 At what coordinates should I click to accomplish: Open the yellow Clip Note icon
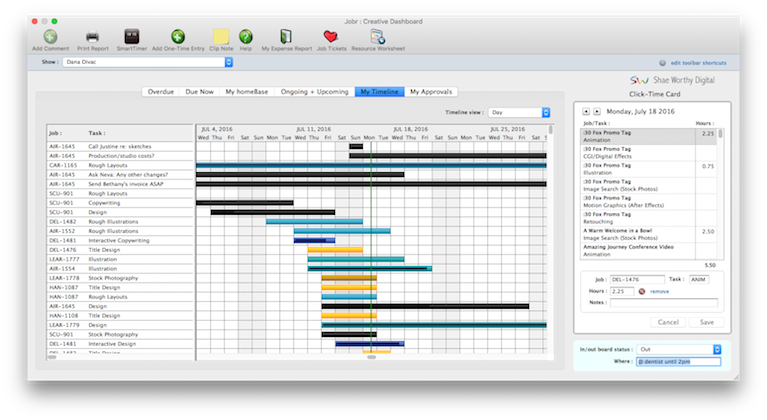[x=221, y=37]
